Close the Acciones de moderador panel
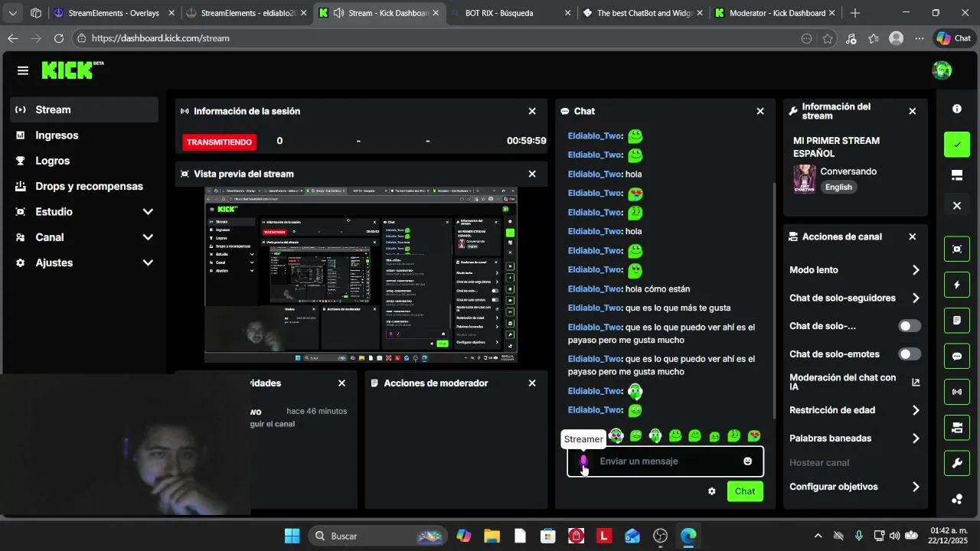This screenshot has height=551, width=980. (532, 383)
